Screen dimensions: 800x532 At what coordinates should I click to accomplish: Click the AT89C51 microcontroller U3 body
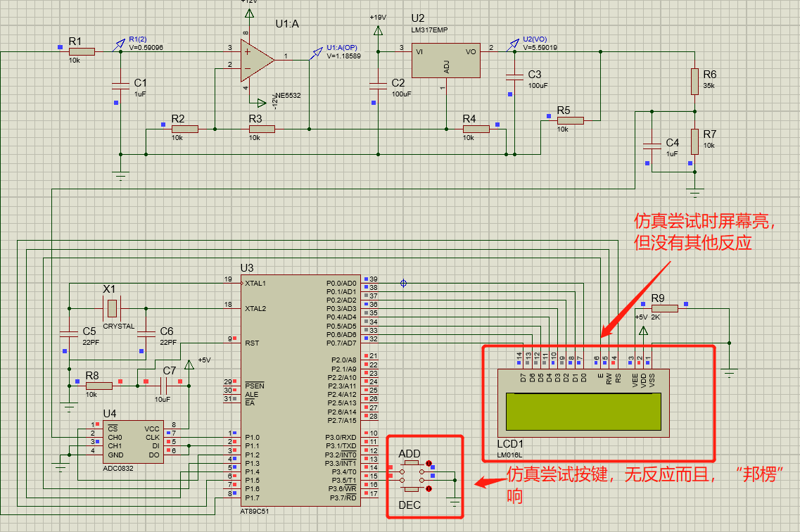pyautogui.click(x=300, y=390)
